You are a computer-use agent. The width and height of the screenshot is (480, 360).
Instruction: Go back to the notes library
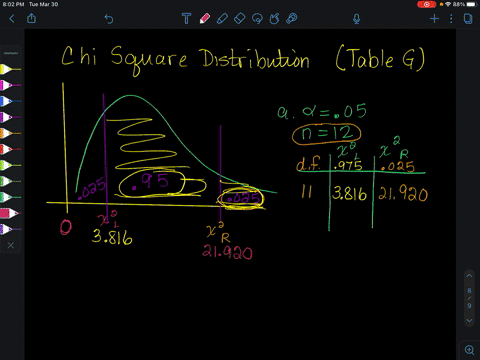point(12,19)
